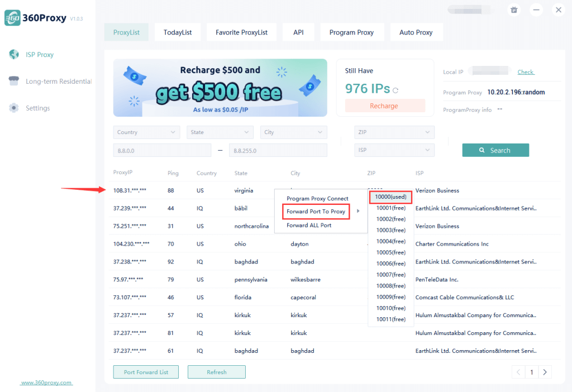Click the Recharge $500 promo banner

(220, 88)
